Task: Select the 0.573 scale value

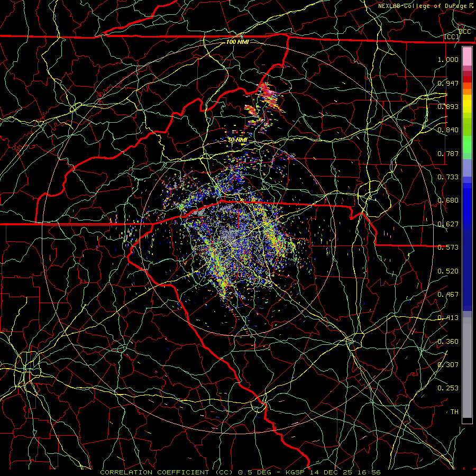Action: 448,248
